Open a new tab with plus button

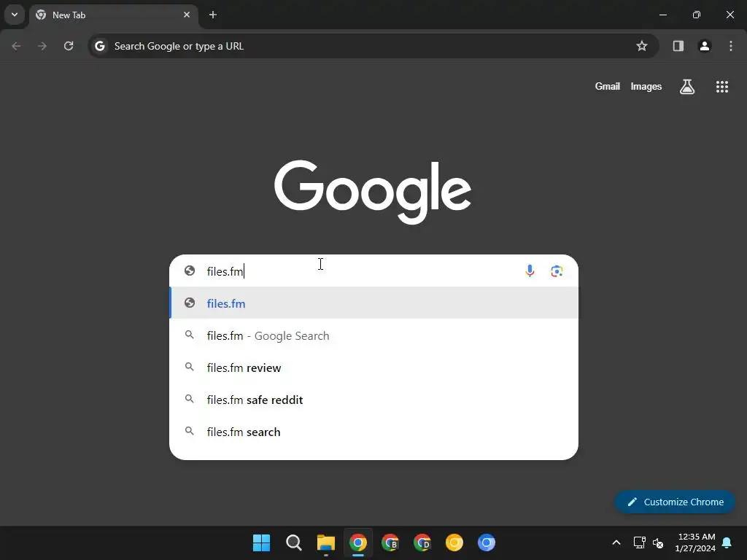(213, 15)
